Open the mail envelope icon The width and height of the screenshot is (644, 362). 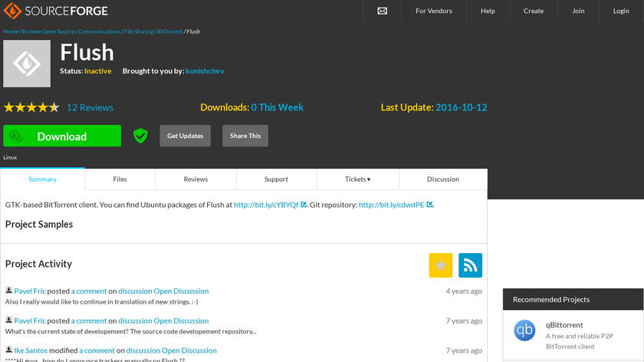click(x=383, y=11)
